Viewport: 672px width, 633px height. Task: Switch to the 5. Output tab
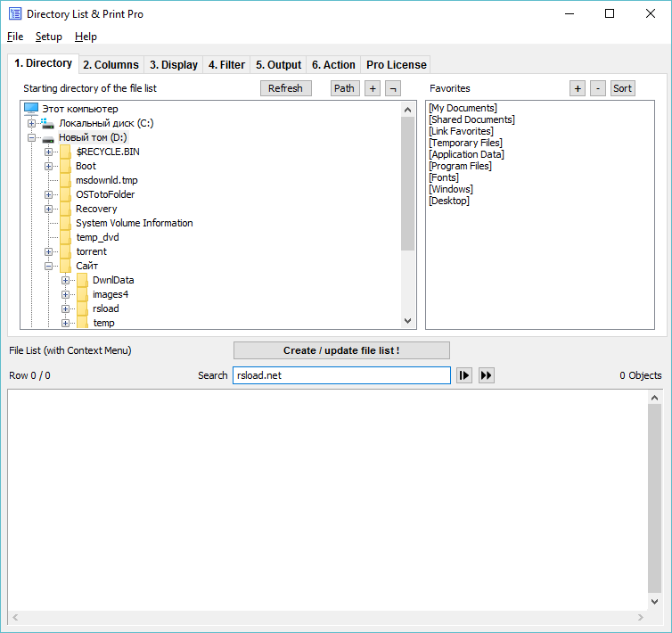pyautogui.click(x=278, y=65)
